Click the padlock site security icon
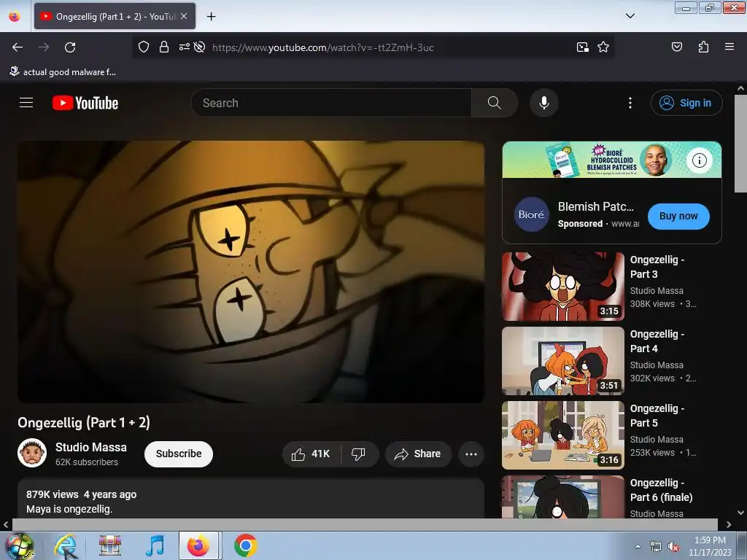 (x=164, y=47)
